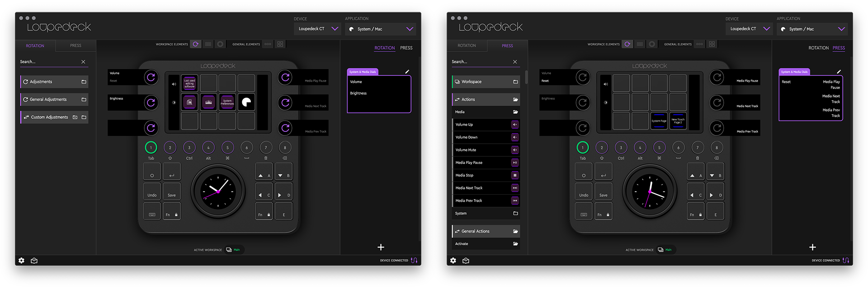The height and width of the screenshot is (289, 868).
Task: Click the Save button in the left window
Action: click(171, 191)
